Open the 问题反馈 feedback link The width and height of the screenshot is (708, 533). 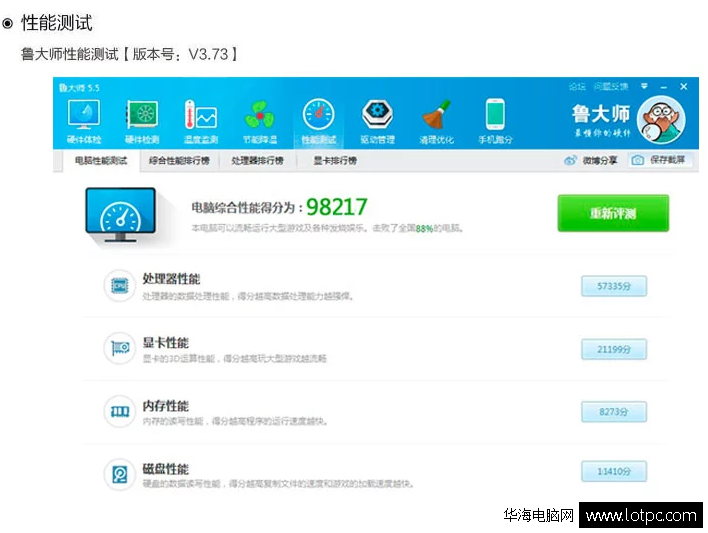pos(611,86)
